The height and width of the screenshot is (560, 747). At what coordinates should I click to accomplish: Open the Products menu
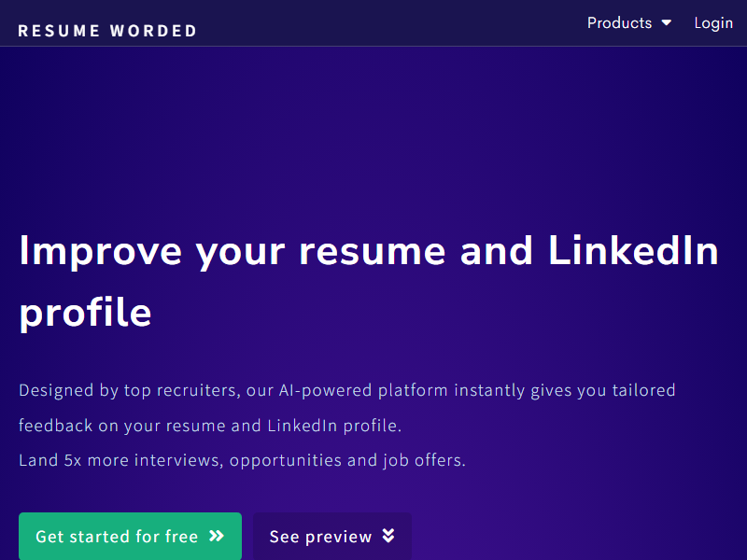coord(620,23)
